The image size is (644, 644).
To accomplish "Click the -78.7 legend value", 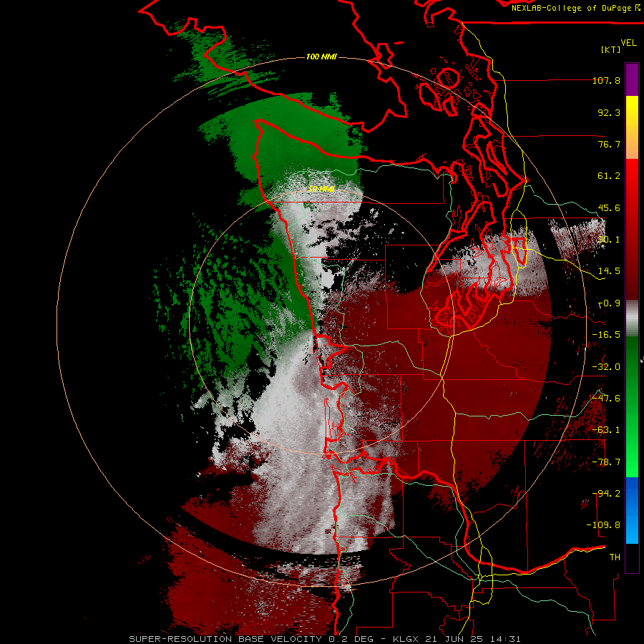I will point(606,462).
